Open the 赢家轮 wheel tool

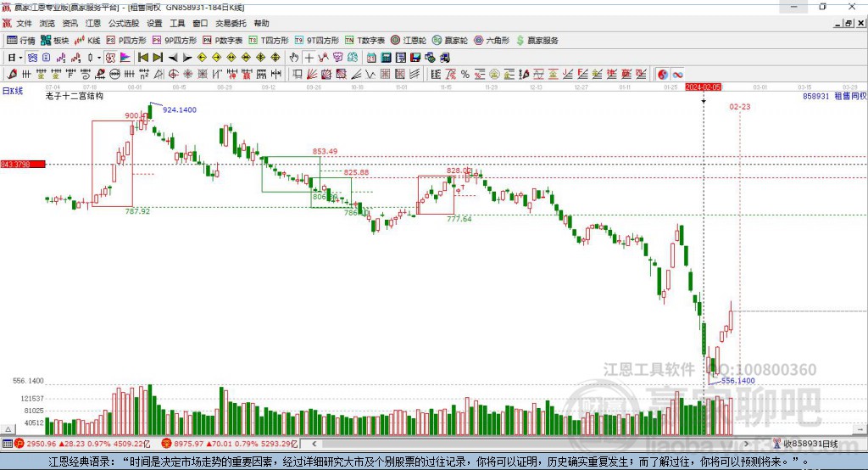450,41
